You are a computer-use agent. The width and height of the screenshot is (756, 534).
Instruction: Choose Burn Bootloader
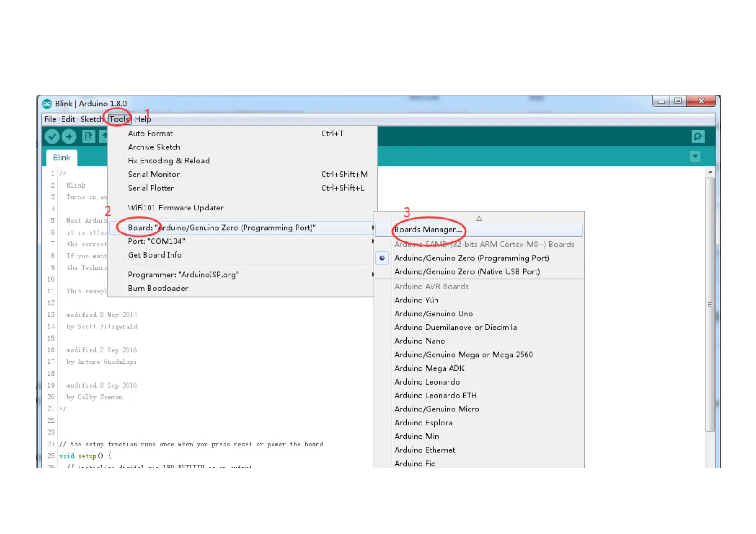coord(242,288)
